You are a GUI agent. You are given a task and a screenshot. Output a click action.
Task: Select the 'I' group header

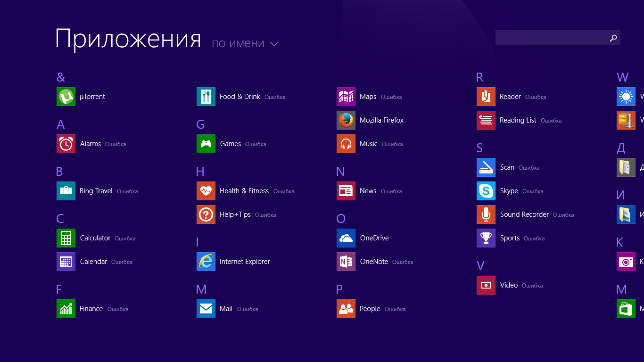click(198, 242)
